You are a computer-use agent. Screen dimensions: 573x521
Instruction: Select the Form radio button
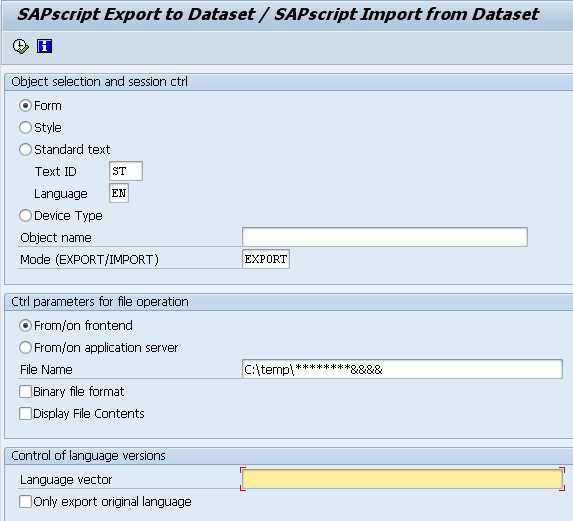(25, 106)
